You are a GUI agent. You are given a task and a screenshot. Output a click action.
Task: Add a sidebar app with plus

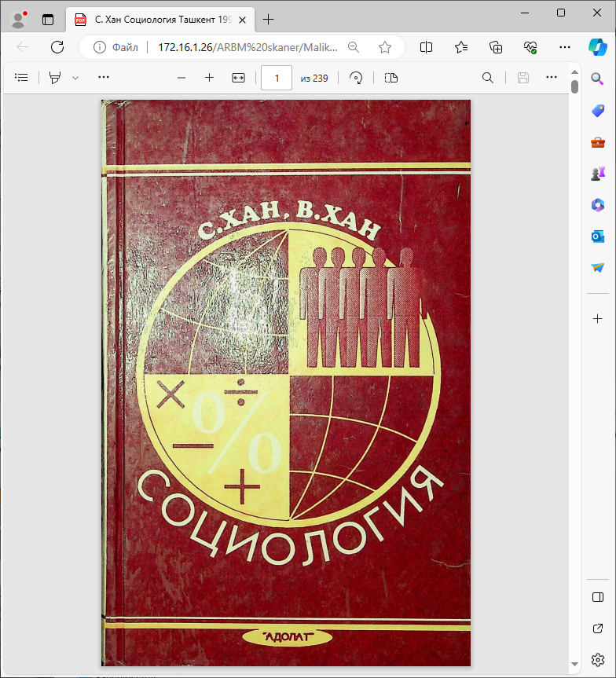(598, 319)
